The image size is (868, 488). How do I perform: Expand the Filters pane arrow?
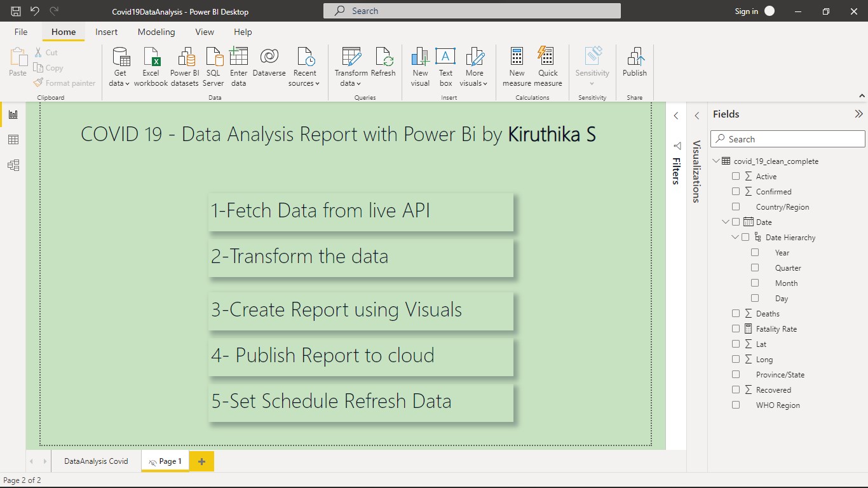coord(676,116)
